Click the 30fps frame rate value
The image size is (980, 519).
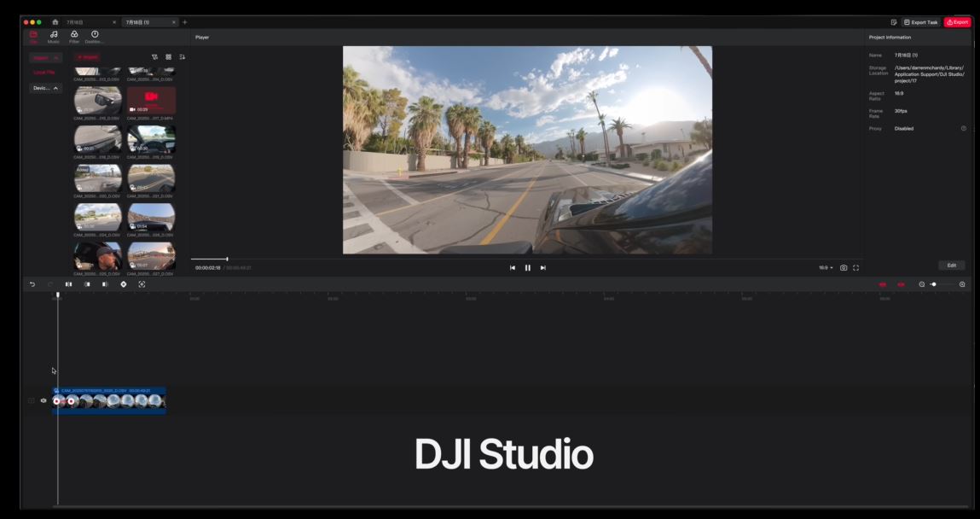(901, 111)
